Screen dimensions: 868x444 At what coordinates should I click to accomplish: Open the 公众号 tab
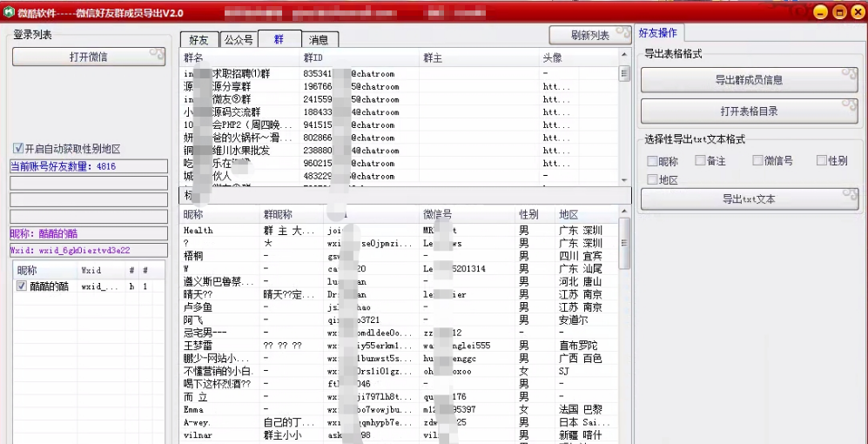tap(239, 39)
